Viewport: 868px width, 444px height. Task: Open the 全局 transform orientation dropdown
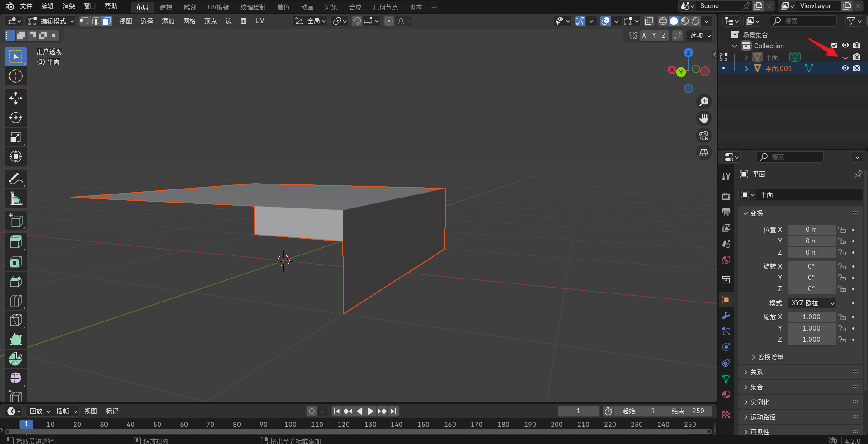click(310, 21)
